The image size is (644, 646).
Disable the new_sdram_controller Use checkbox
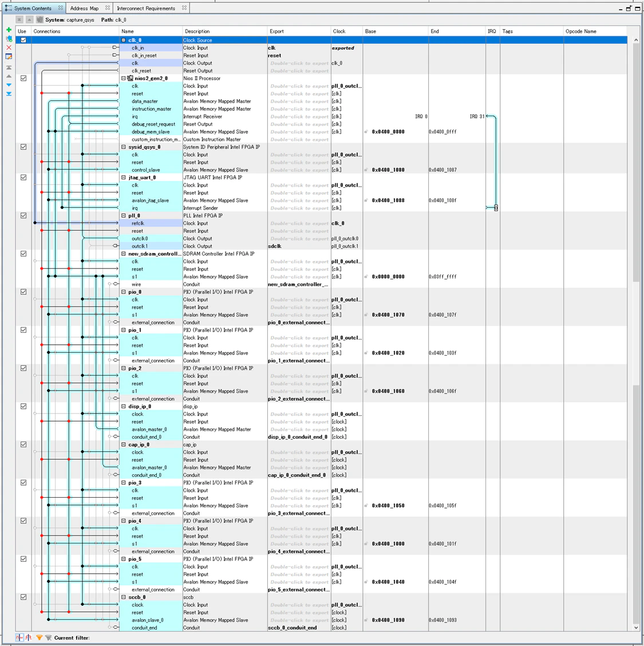(x=23, y=254)
